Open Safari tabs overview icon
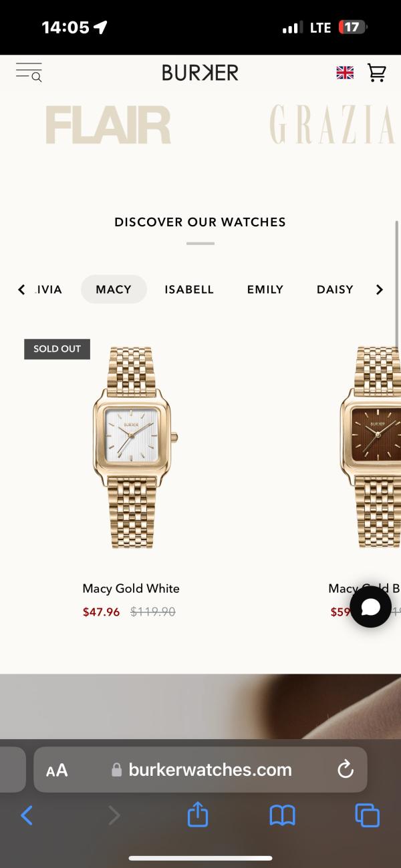 coord(368,815)
